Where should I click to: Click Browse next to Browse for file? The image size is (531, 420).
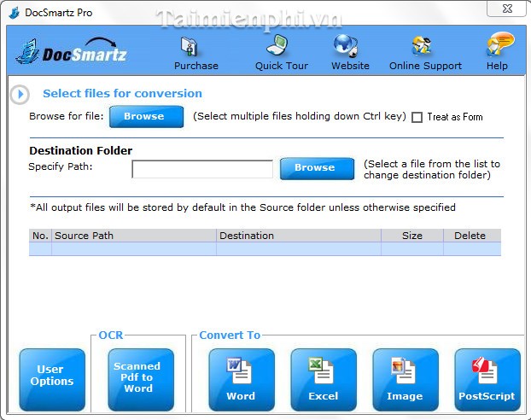coord(146,116)
